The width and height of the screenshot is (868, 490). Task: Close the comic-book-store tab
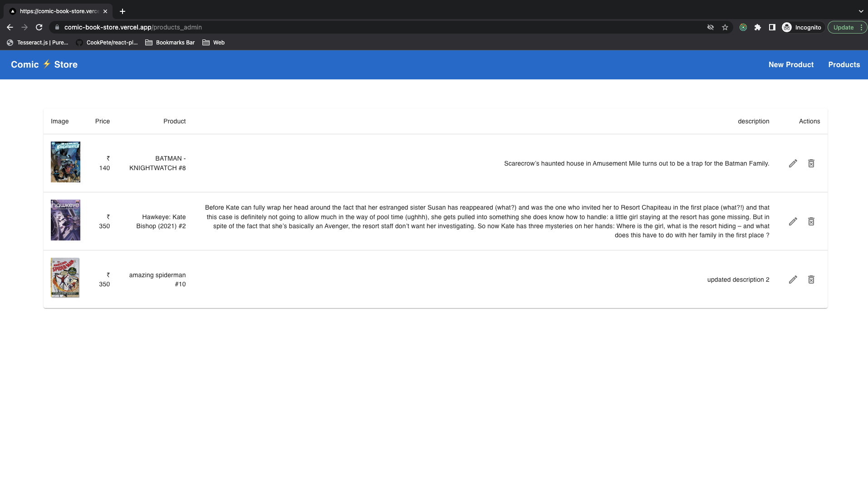pyautogui.click(x=105, y=11)
